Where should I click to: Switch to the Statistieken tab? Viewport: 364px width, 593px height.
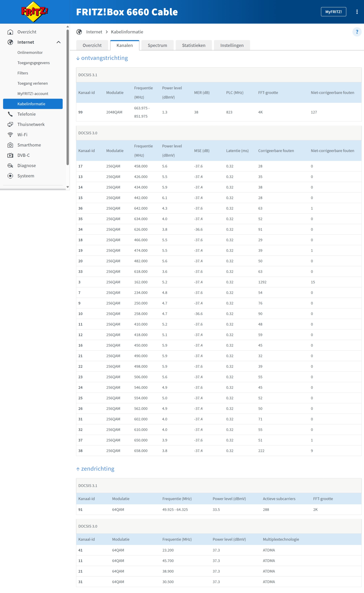[194, 45]
